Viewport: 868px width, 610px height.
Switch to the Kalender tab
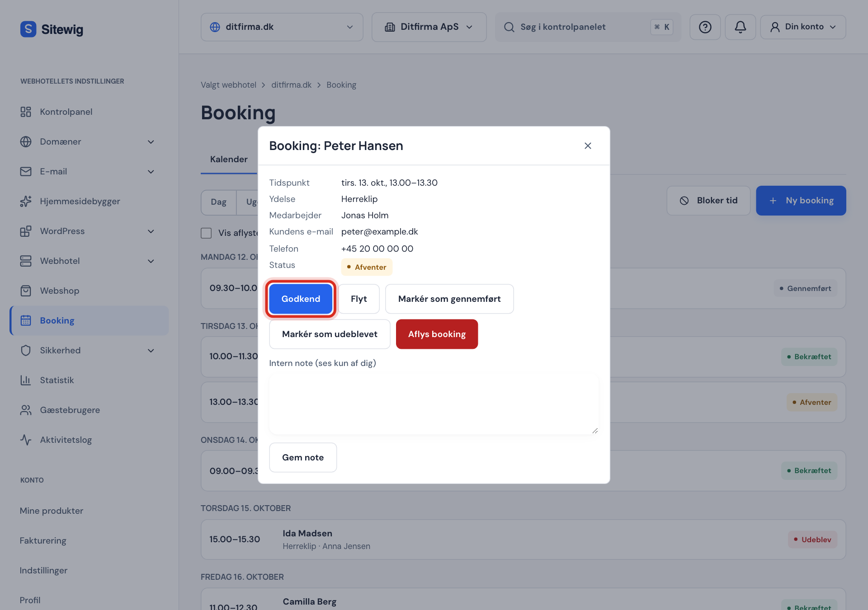229,159
